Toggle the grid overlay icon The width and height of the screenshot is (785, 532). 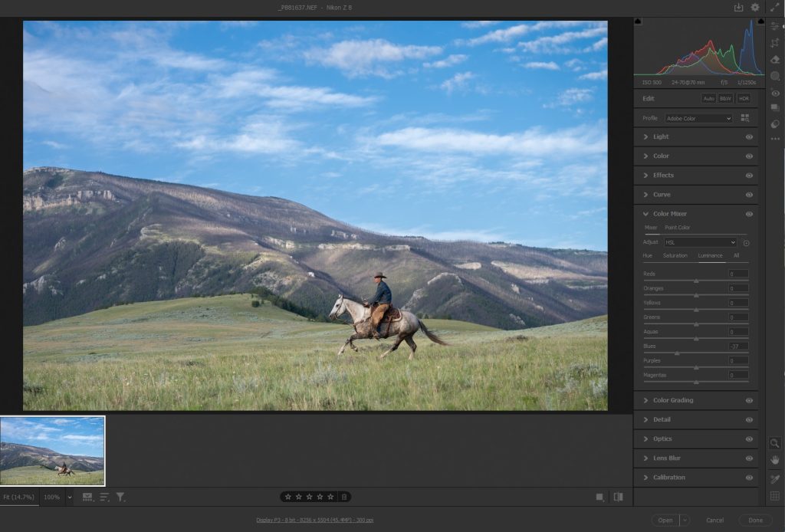[x=775, y=496]
